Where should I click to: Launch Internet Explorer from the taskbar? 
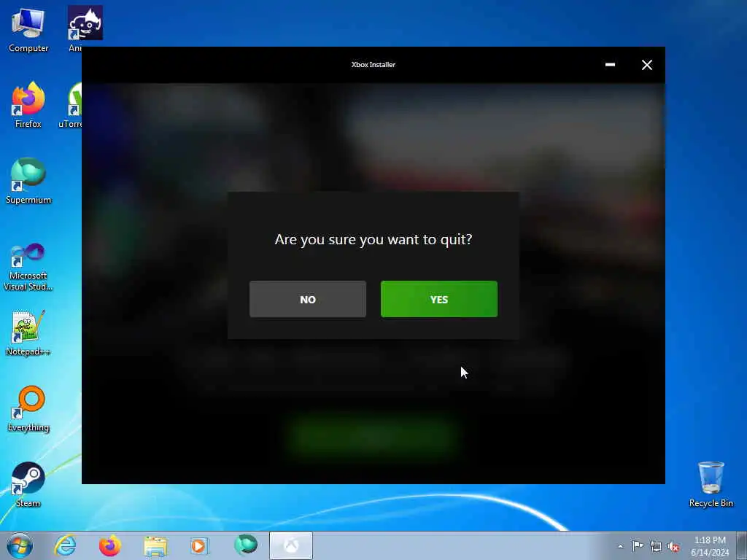65,545
